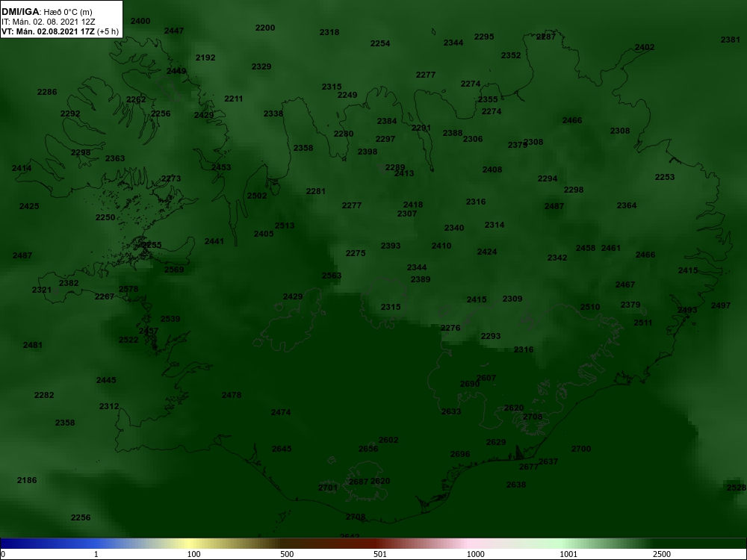Click the yellow region of the color bar
747x560 pixels.
coord(188,543)
